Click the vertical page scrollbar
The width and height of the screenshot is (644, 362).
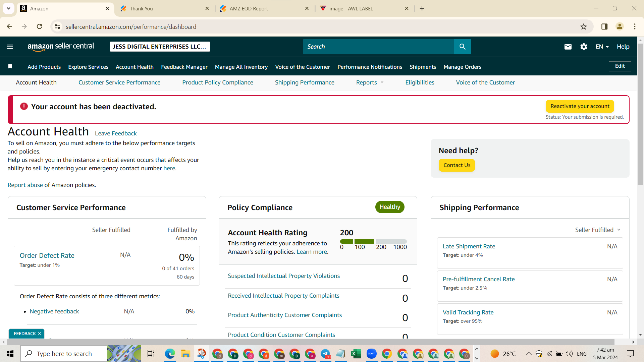(x=640, y=114)
